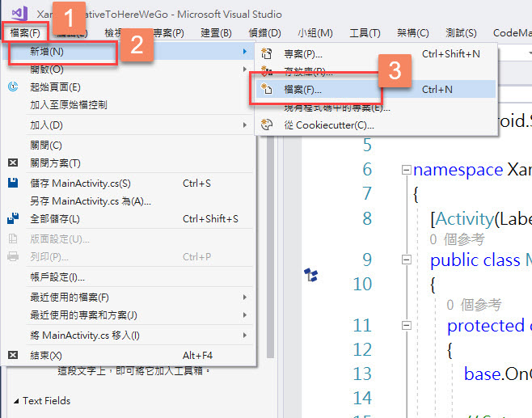Click the 'namespace' keyword on line 6
The image size is (532, 418).
[x=458, y=169]
